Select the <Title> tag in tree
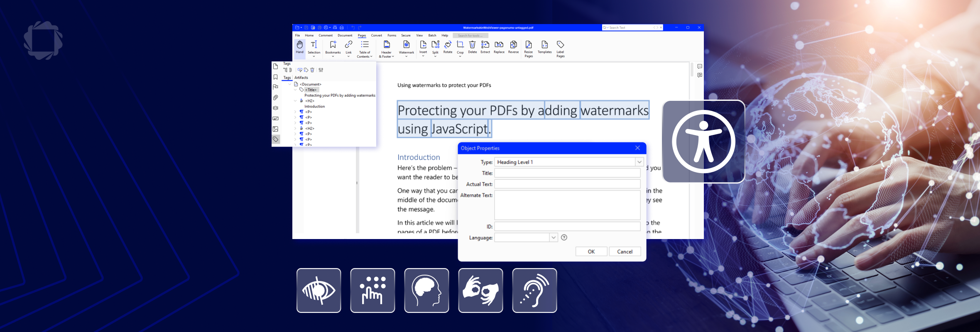 [311, 90]
